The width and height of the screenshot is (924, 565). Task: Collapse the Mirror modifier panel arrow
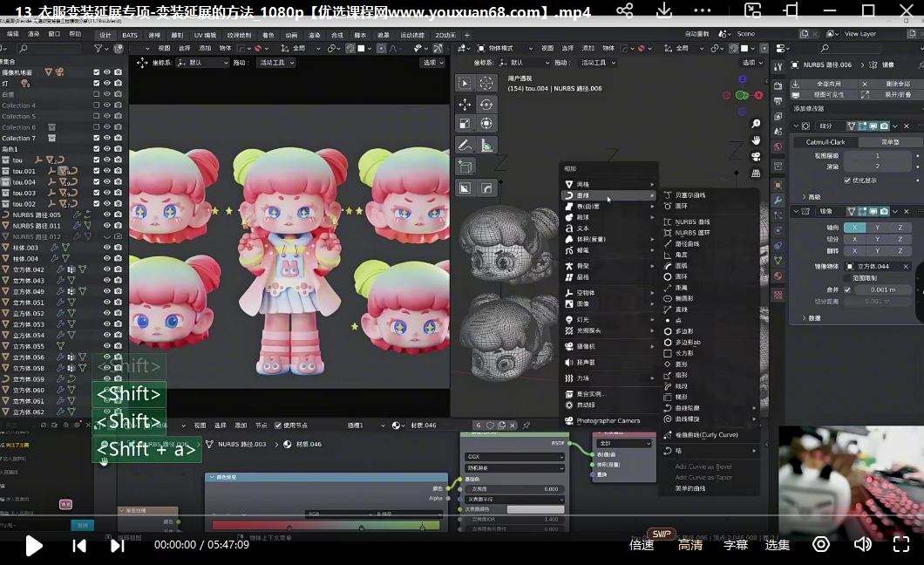(796, 211)
